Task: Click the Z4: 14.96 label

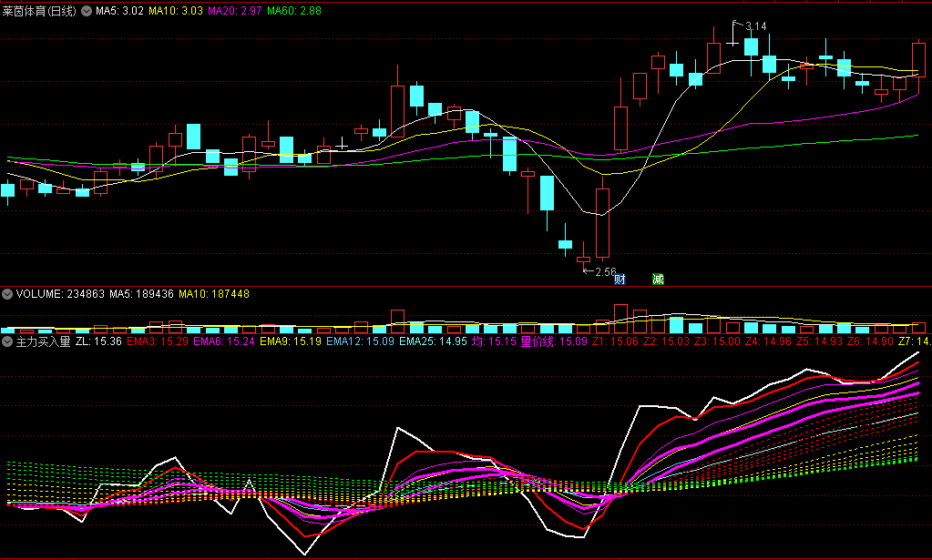Action: 769,341
